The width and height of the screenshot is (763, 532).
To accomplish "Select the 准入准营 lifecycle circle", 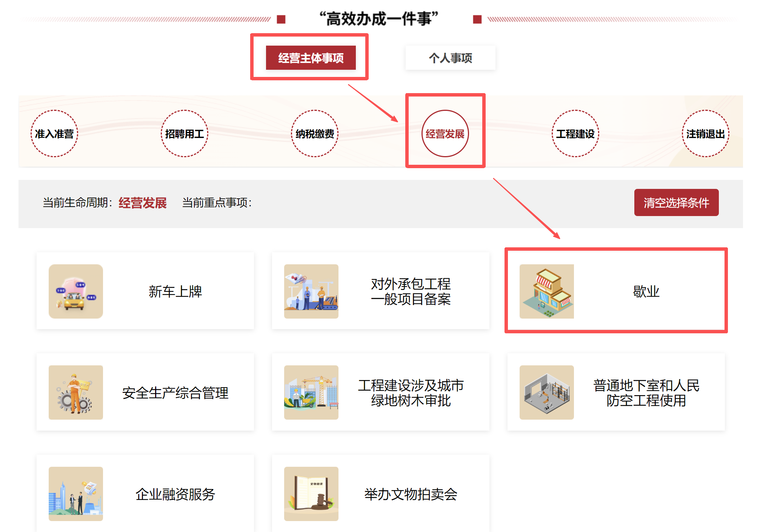I will pos(54,133).
